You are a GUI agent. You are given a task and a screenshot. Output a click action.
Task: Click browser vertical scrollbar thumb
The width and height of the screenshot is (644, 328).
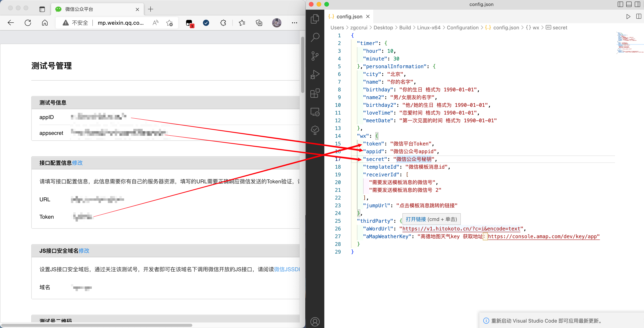302,65
